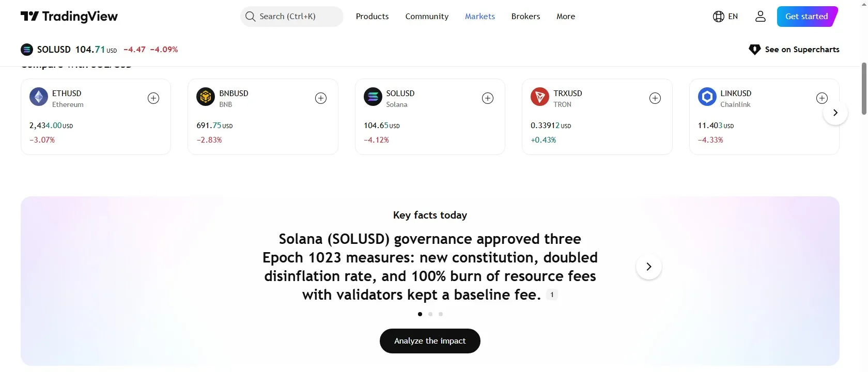Viewport: 868px width, 372px height.
Task: Click the Ethereum coin logo
Action: (x=39, y=97)
